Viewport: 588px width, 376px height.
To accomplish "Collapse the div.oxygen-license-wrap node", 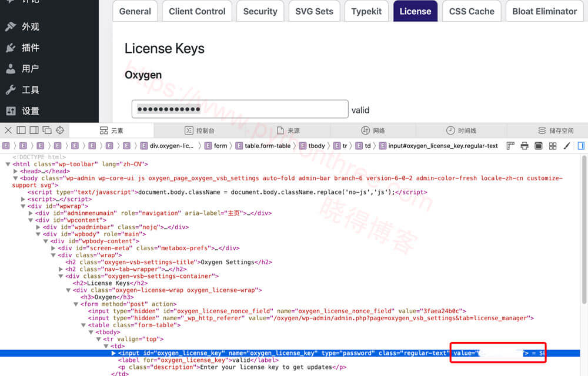I will click(x=68, y=290).
